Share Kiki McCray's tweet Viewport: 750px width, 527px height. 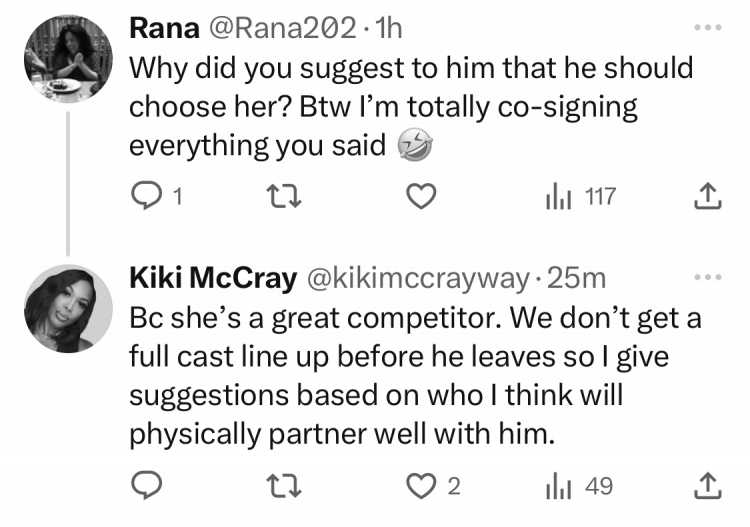click(x=707, y=485)
